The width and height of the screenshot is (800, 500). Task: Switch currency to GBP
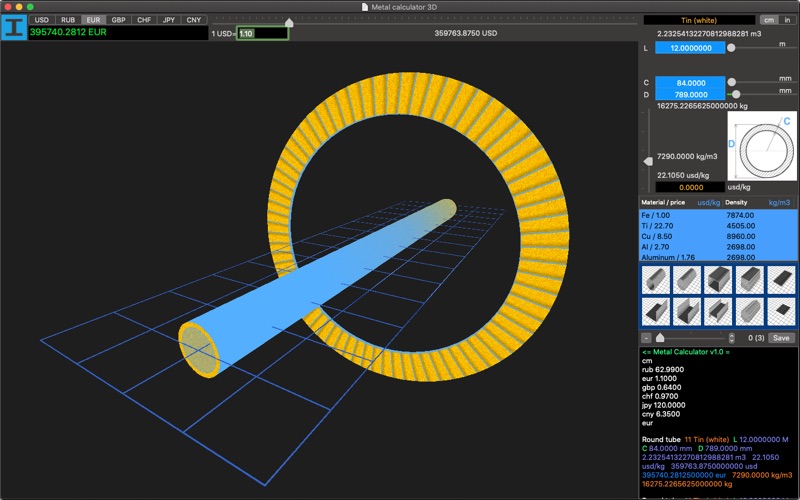click(118, 20)
